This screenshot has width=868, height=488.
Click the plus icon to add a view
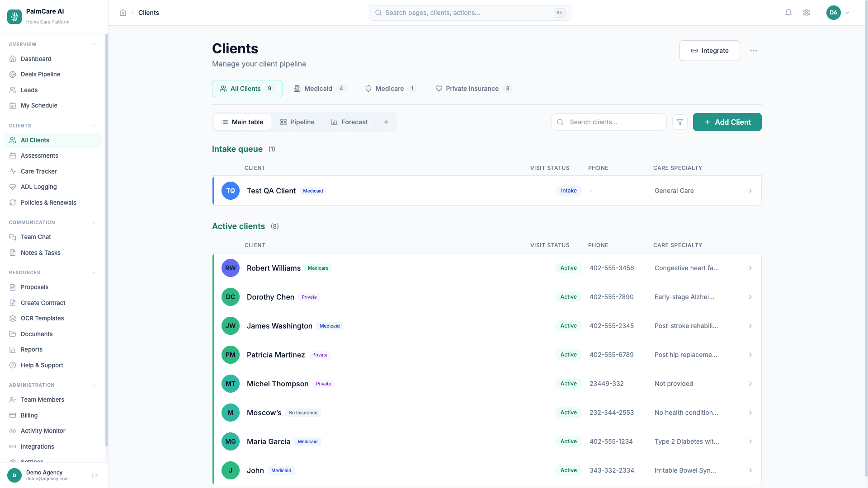(386, 122)
